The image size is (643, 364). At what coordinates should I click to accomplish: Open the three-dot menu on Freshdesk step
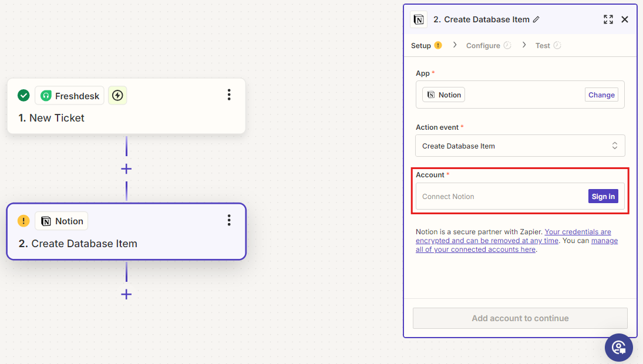229,95
